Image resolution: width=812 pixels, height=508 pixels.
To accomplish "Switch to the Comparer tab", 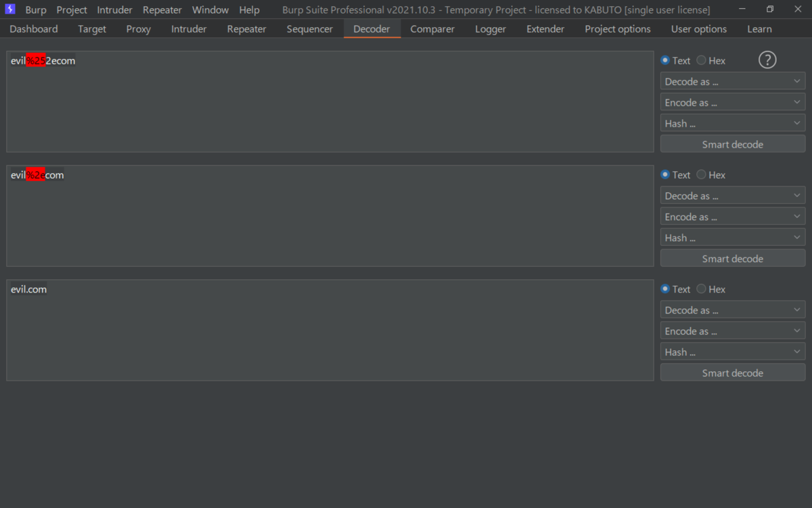I will click(x=433, y=29).
